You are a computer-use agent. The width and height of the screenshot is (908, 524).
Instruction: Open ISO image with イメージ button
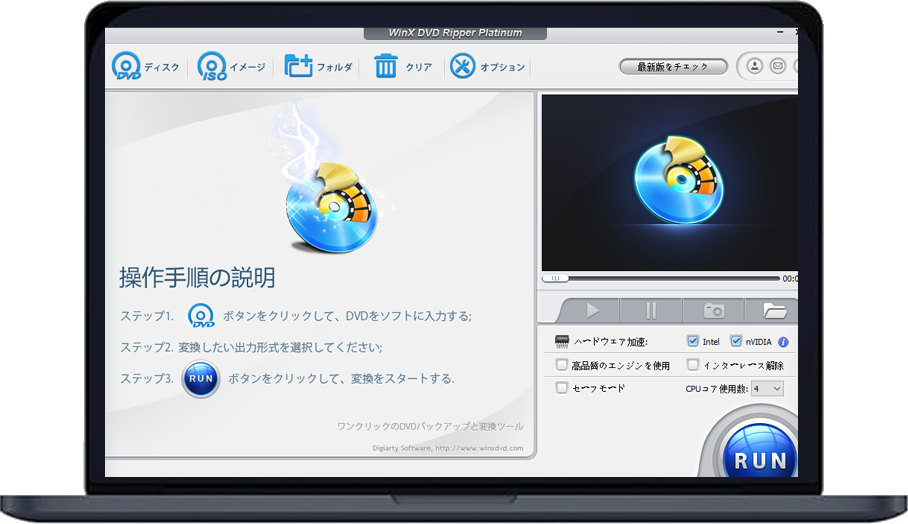pyautogui.click(x=231, y=66)
